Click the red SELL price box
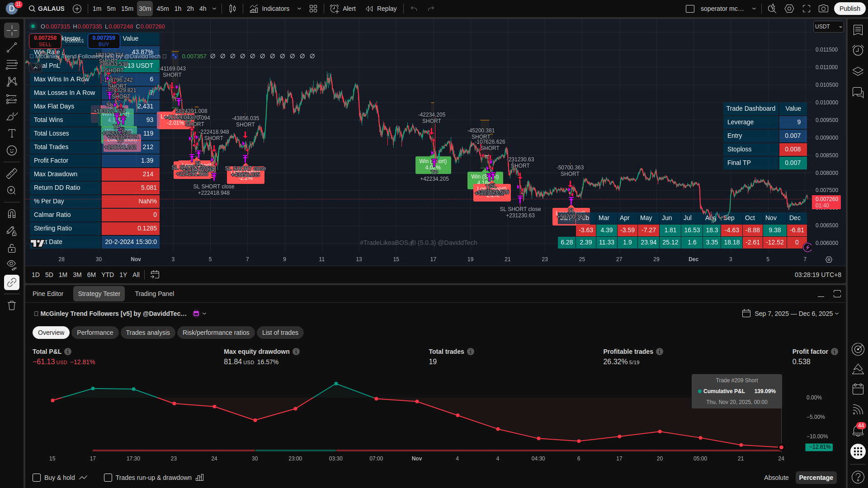 (45, 41)
